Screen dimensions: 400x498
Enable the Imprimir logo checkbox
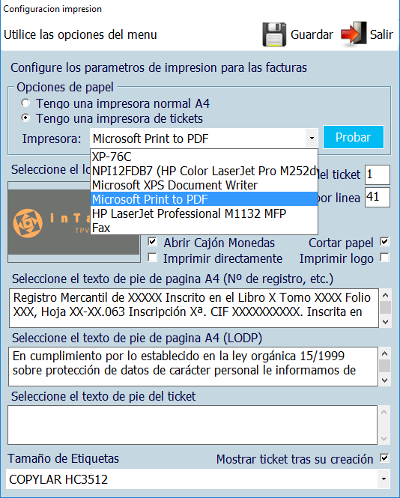pyautogui.click(x=384, y=258)
